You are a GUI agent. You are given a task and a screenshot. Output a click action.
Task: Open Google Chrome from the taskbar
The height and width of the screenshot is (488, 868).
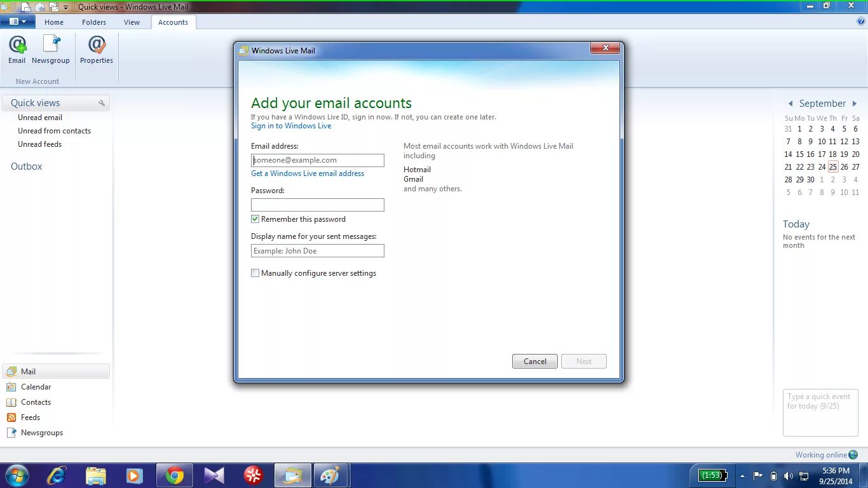coord(175,475)
